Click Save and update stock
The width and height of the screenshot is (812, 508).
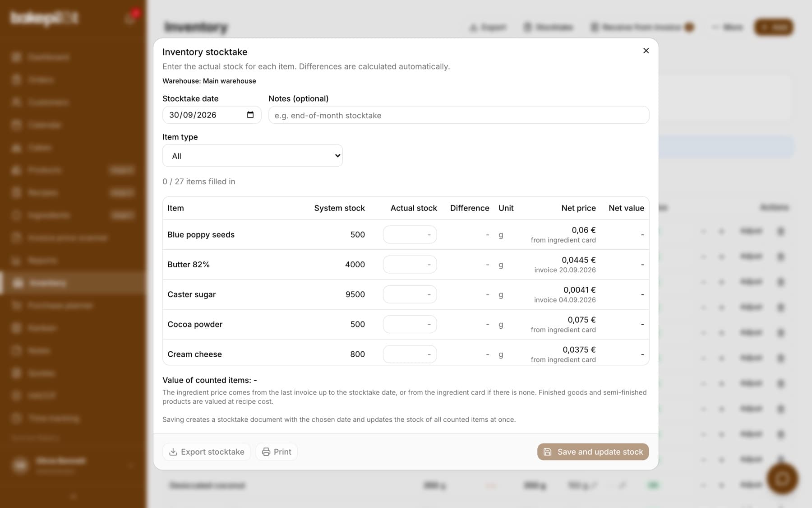[593, 452]
